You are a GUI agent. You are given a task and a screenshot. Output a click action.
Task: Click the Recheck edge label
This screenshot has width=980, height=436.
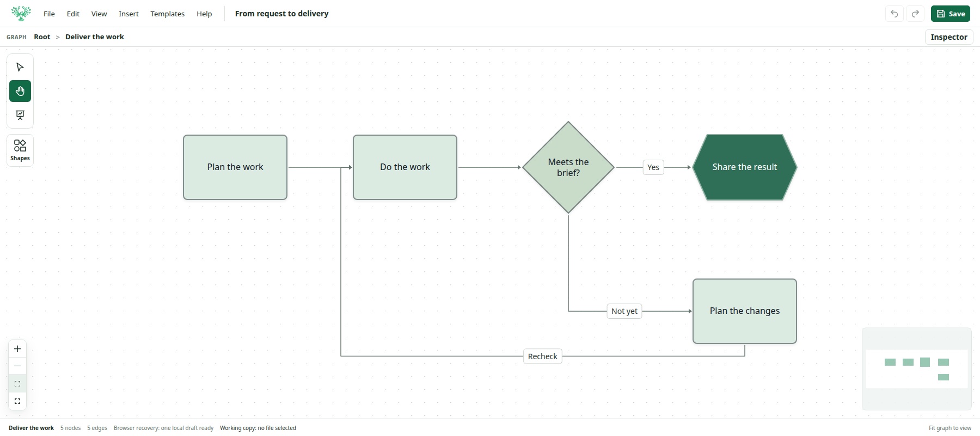tap(543, 356)
